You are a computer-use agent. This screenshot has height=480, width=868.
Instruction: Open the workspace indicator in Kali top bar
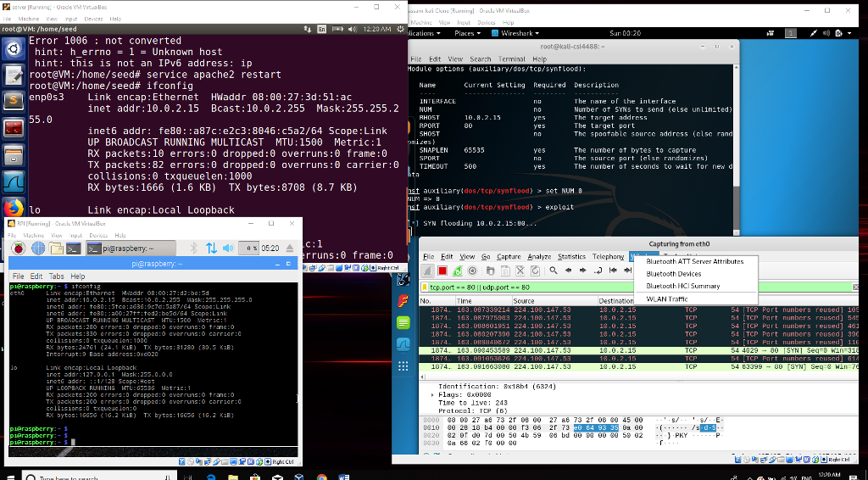[x=791, y=33]
